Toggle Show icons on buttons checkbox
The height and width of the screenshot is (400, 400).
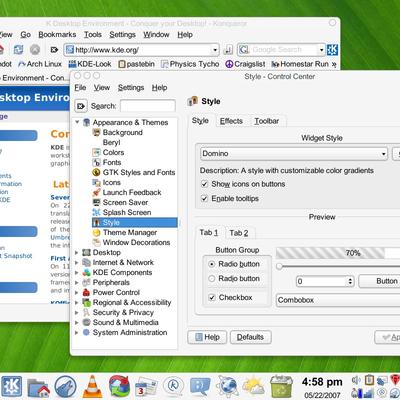point(205,184)
